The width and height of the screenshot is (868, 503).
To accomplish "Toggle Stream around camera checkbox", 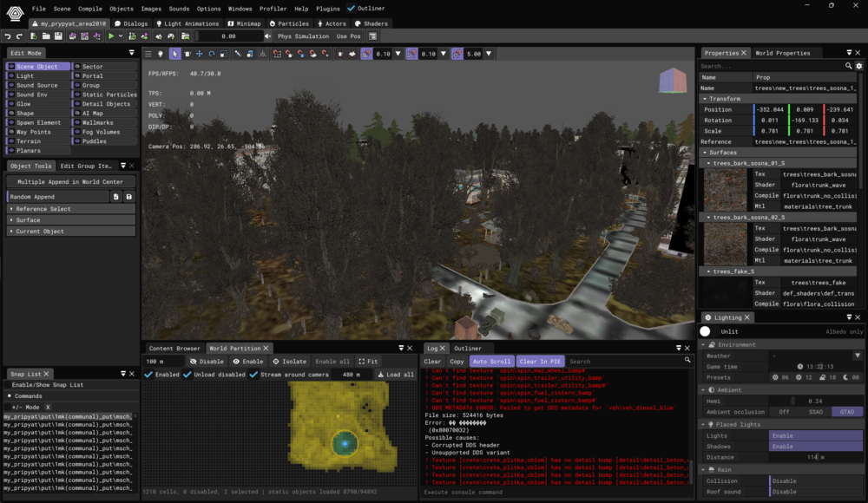I will pyautogui.click(x=253, y=375).
